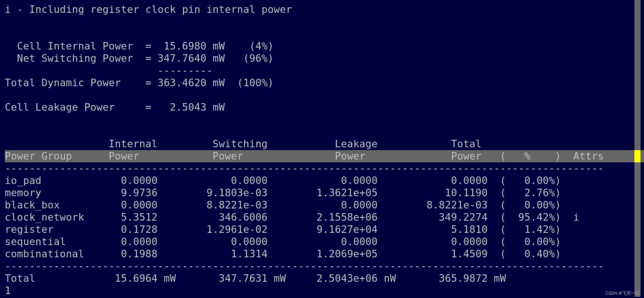Click the 'i' attribute on clock_network row

[x=576, y=217]
